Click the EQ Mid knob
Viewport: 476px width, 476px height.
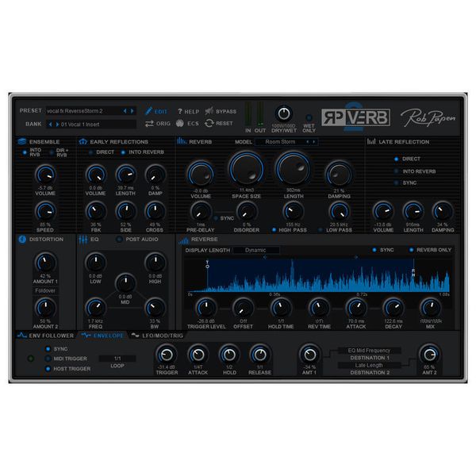tap(125, 284)
